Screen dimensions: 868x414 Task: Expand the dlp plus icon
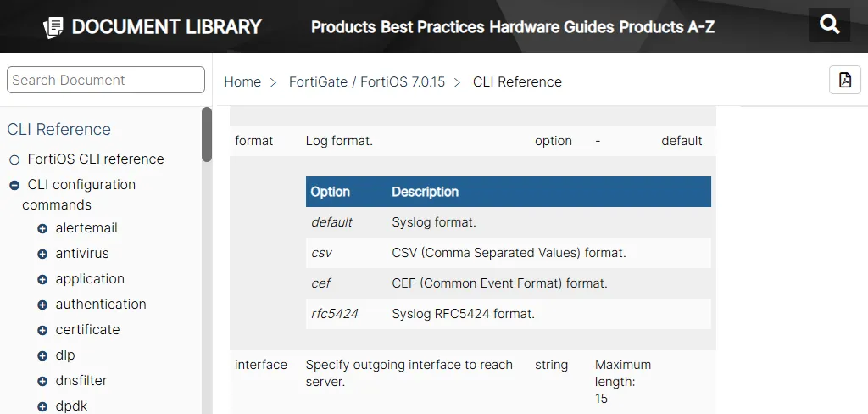click(x=42, y=355)
